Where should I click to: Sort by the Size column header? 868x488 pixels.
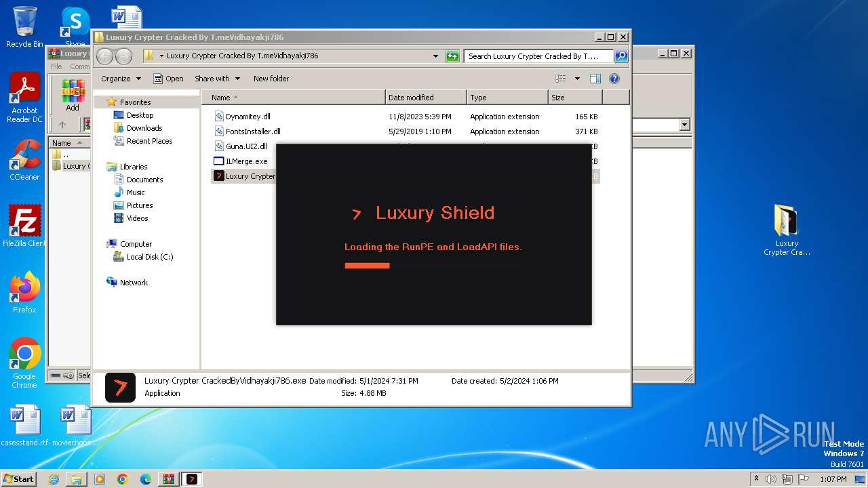pyautogui.click(x=575, y=98)
